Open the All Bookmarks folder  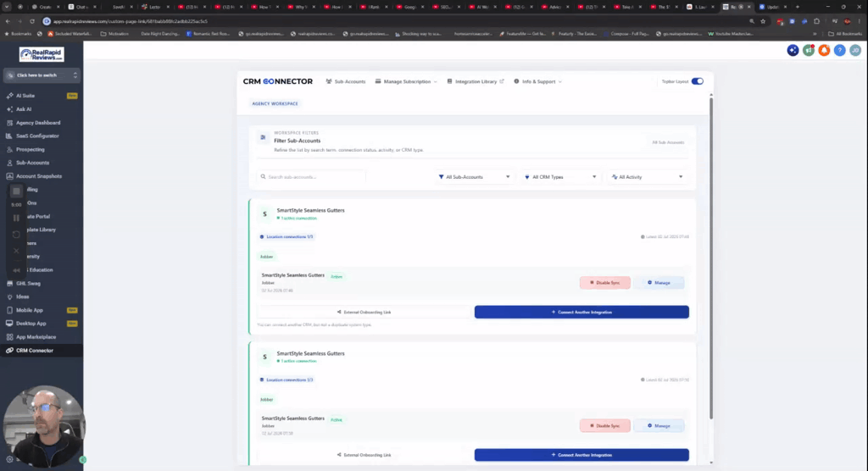pos(845,34)
